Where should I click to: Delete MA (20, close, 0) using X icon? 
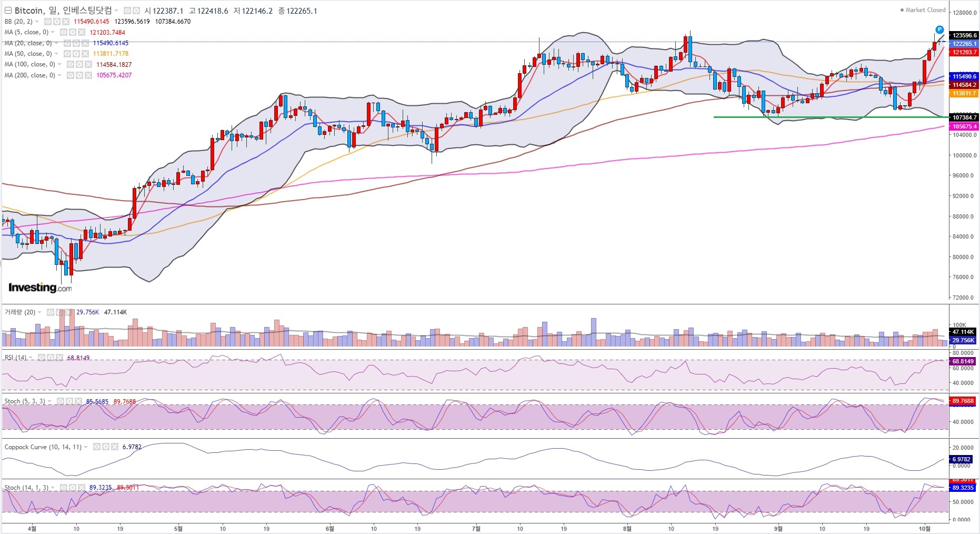point(85,43)
